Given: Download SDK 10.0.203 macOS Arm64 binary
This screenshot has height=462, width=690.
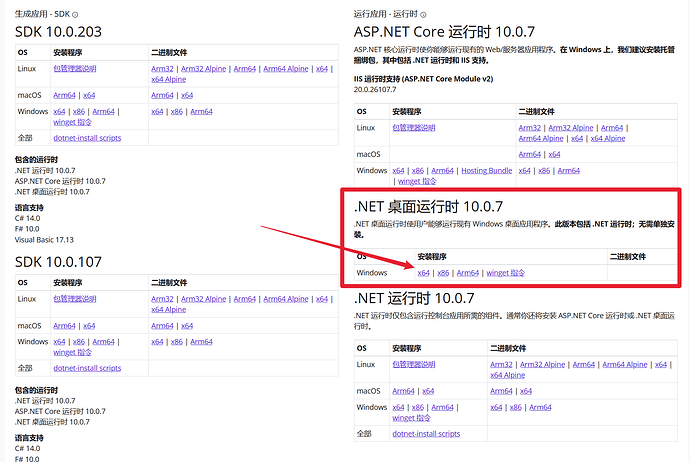Looking at the screenshot, I should pos(162,95).
